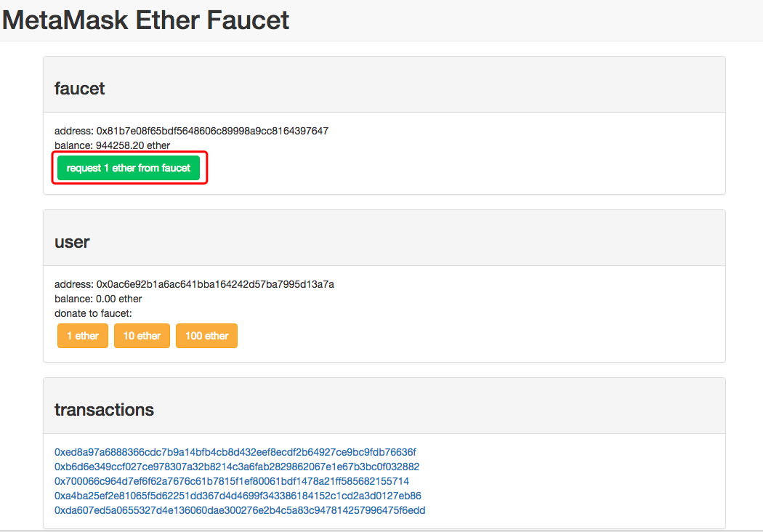
Task: Click the word MetaMask in page title
Action: pyautogui.click(x=65, y=20)
